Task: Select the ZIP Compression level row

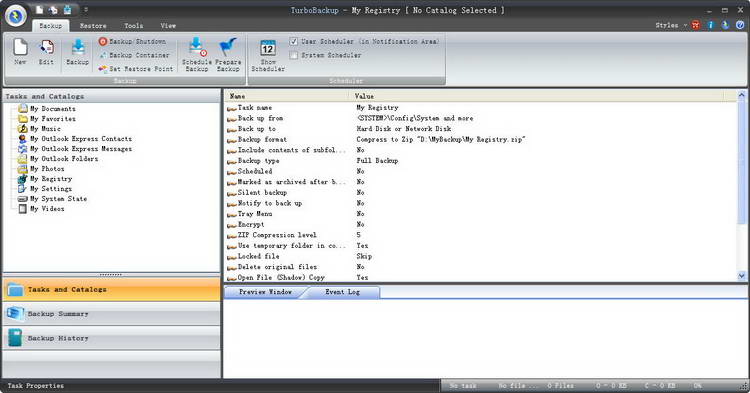Action: point(481,235)
